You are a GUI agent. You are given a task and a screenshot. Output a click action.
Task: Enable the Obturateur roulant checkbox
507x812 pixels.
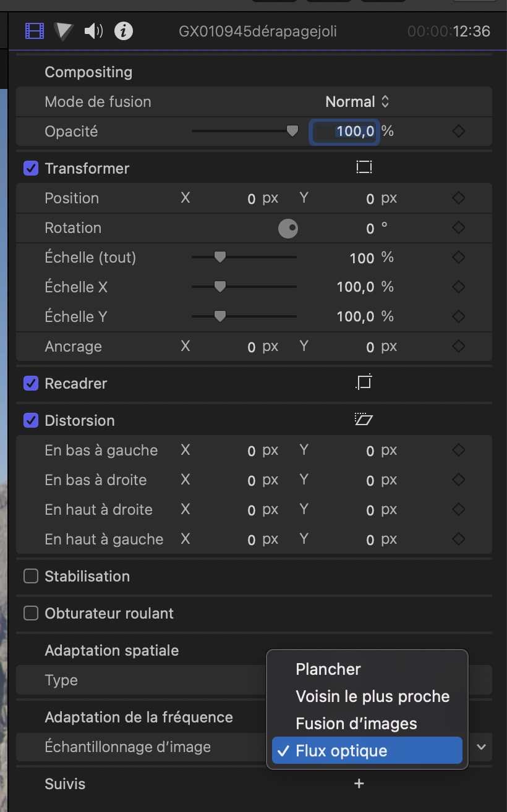point(31,613)
